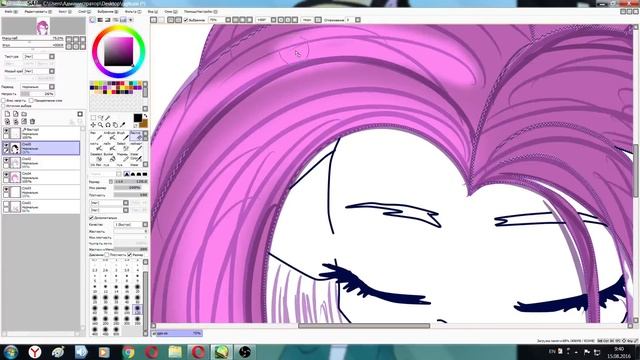Screen dimensions: 640x360
Task: Enable pressure Плотность checkbox
Action: [x=107, y=255]
